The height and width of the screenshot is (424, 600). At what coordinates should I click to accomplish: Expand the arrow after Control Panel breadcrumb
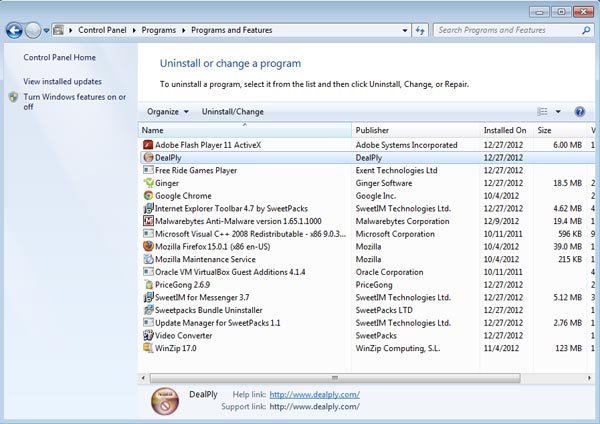point(134,30)
